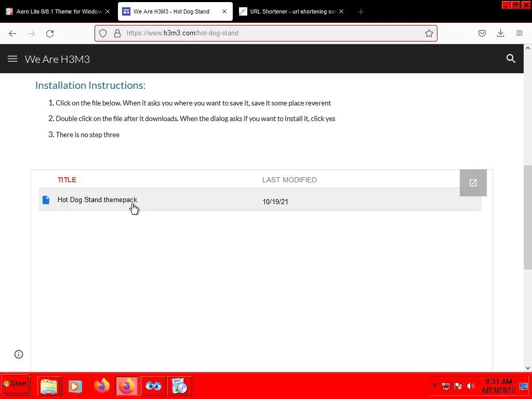The image size is (532, 399).
Task: Sort files by TITLE column
Action: (x=67, y=180)
